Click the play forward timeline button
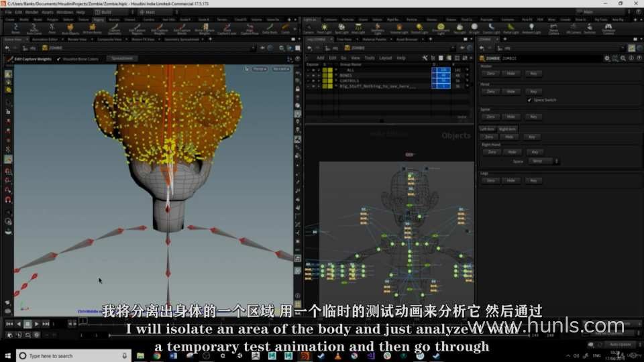 pos(36,324)
